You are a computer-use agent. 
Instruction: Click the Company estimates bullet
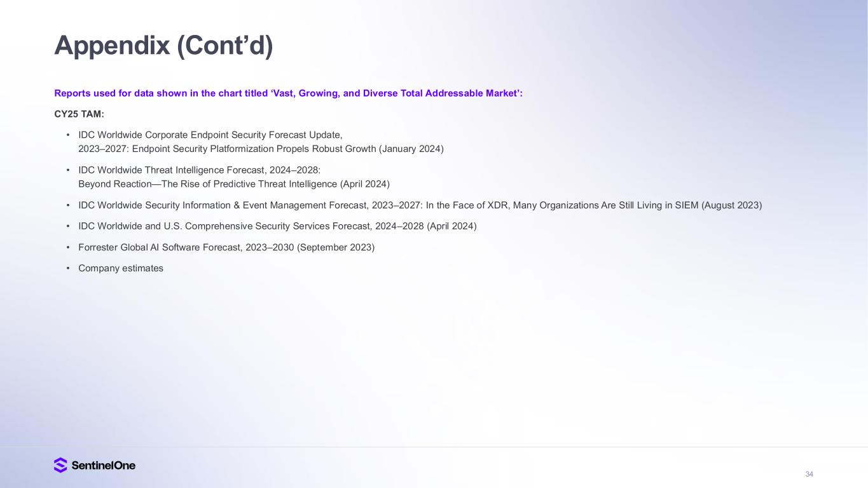(x=121, y=268)
